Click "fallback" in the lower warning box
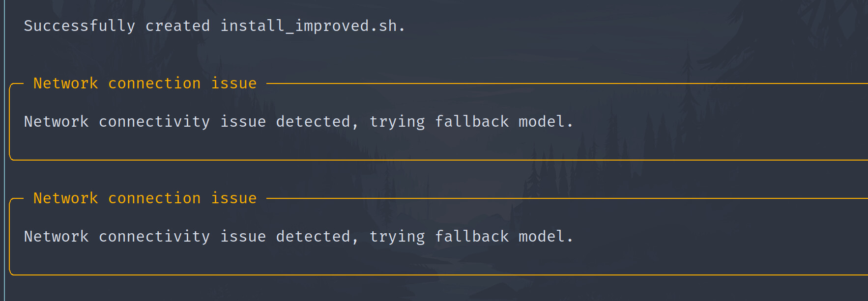Image resolution: width=868 pixels, height=301 pixels. (x=472, y=236)
